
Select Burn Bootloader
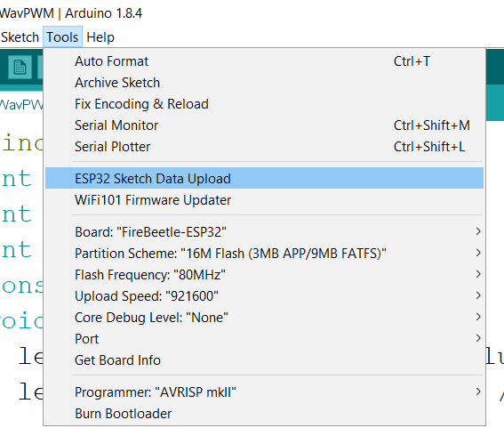[x=264, y=413]
